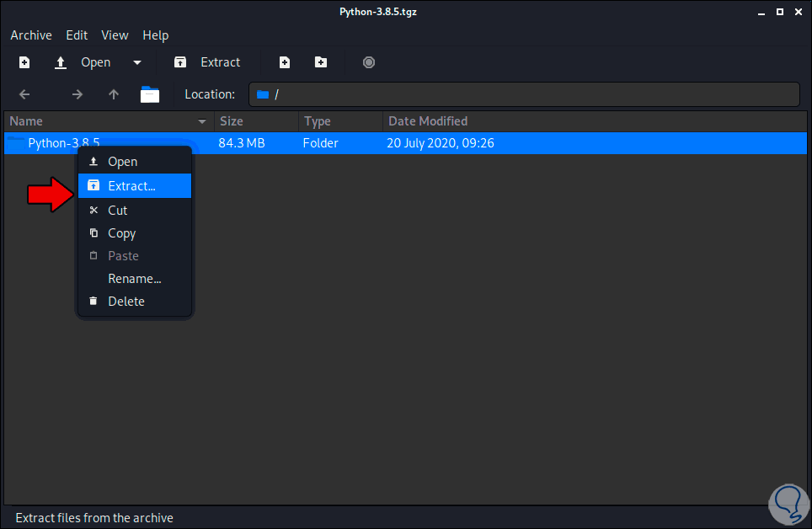Open the View menu
The height and width of the screenshot is (529, 812).
coord(115,35)
